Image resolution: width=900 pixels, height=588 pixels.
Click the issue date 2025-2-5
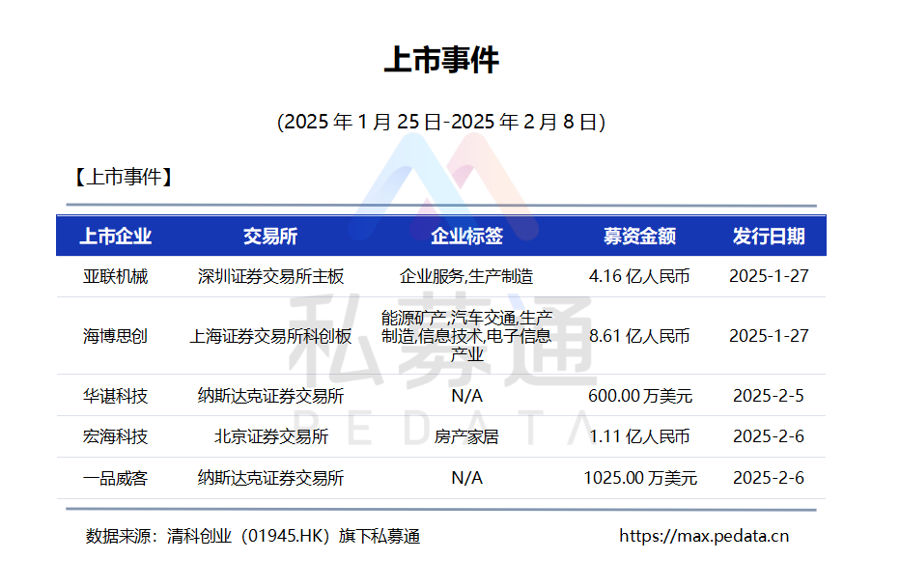tap(769, 396)
